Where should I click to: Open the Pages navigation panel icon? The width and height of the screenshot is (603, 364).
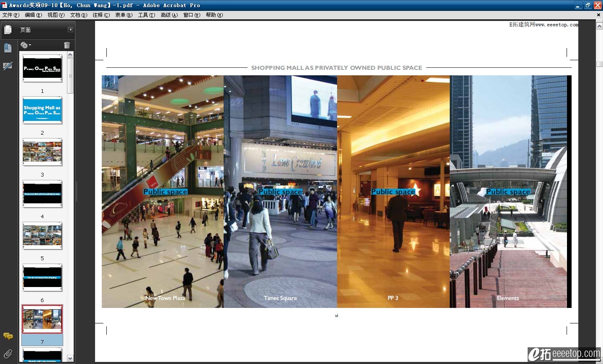pos(8,30)
